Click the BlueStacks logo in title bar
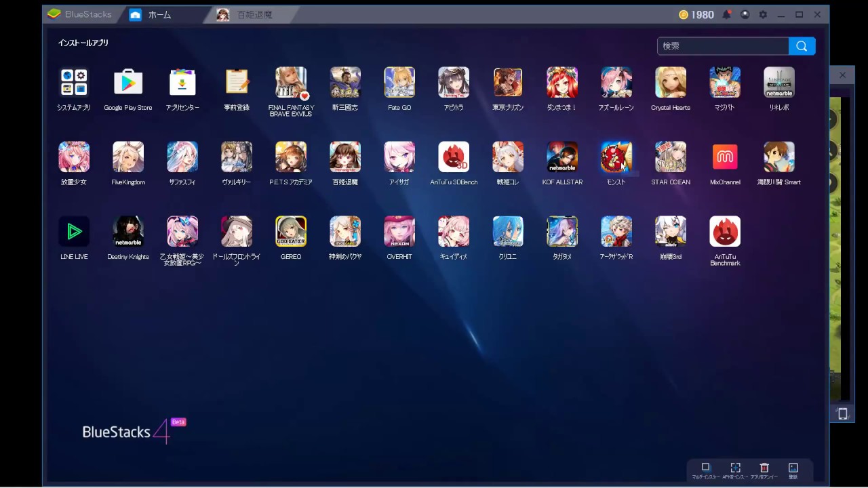This screenshot has width=868, height=488. coord(79,14)
